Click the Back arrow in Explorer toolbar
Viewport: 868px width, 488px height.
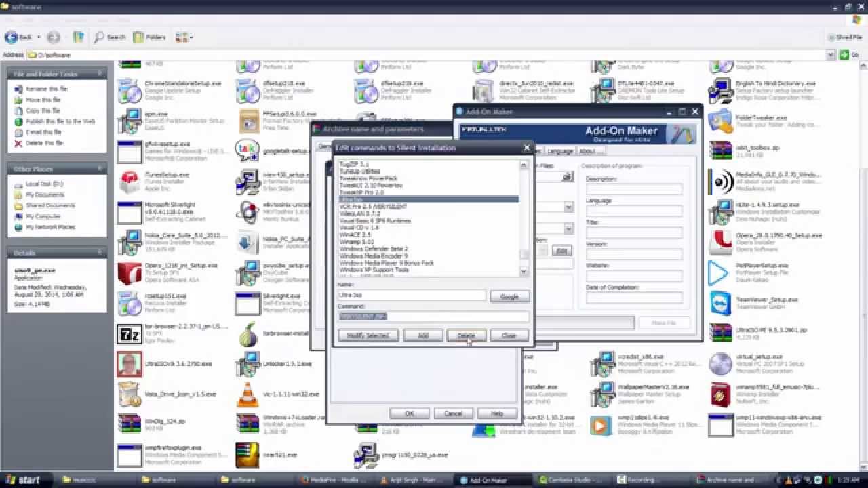(x=18, y=37)
